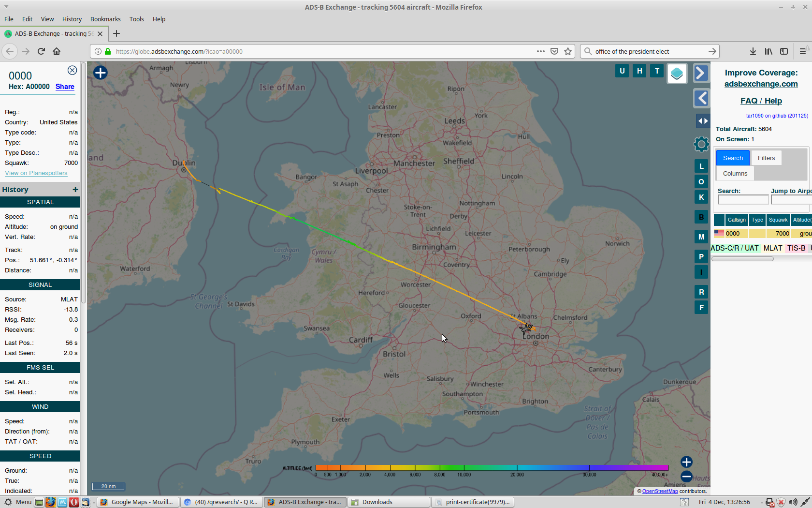
Task: Close the aircraft info panel with X
Action: tap(72, 70)
